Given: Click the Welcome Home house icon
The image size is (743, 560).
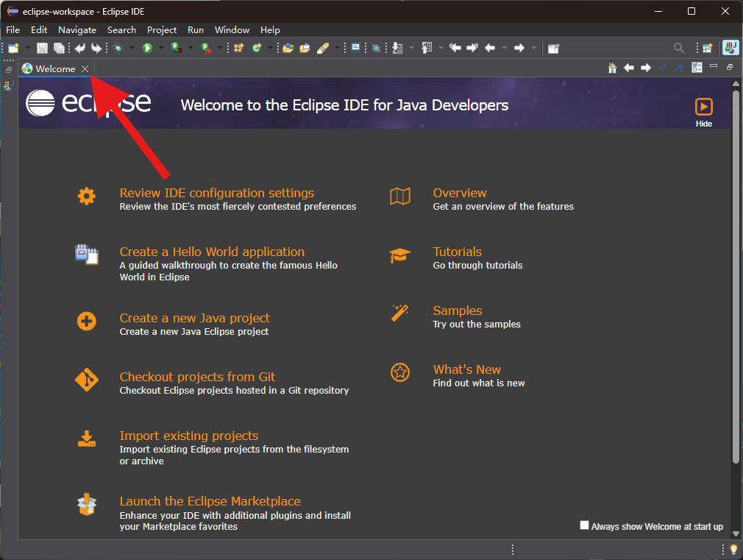Looking at the screenshot, I should [612, 68].
